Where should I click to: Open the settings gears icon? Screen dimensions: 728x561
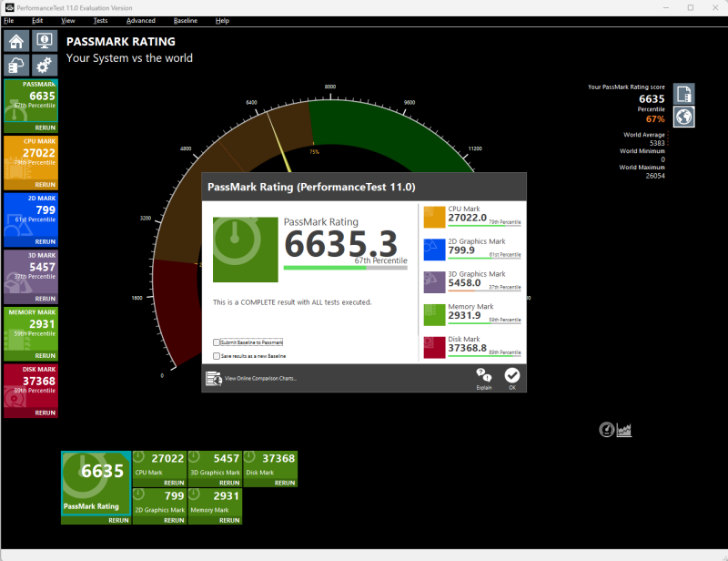pyautogui.click(x=45, y=65)
